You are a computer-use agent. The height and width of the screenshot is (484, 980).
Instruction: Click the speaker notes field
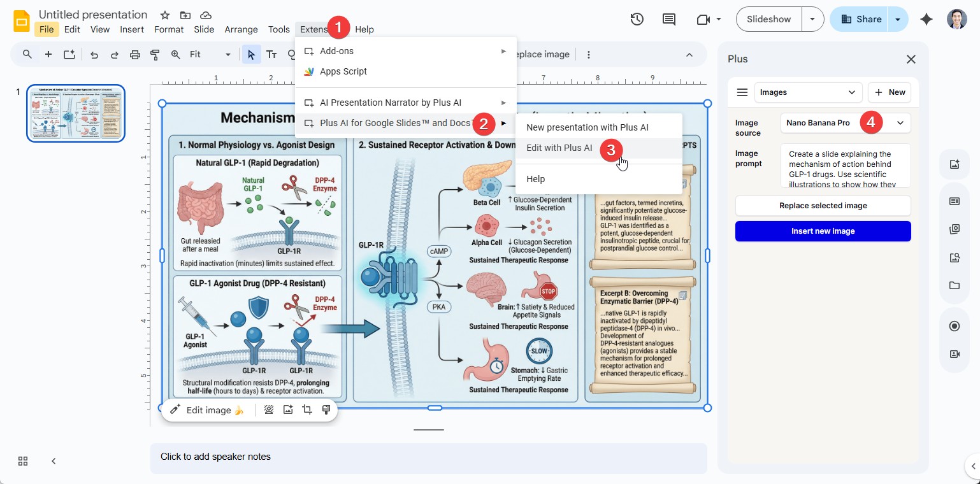(x=428, y=457)
